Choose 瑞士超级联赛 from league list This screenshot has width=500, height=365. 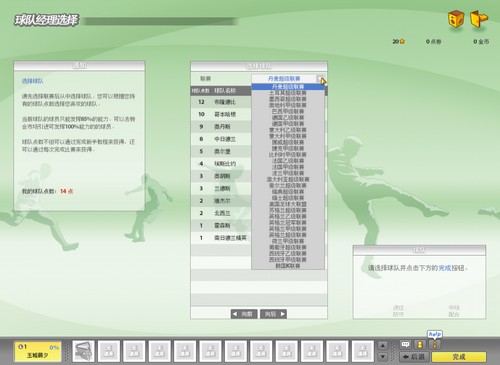[x=288, y=198]
